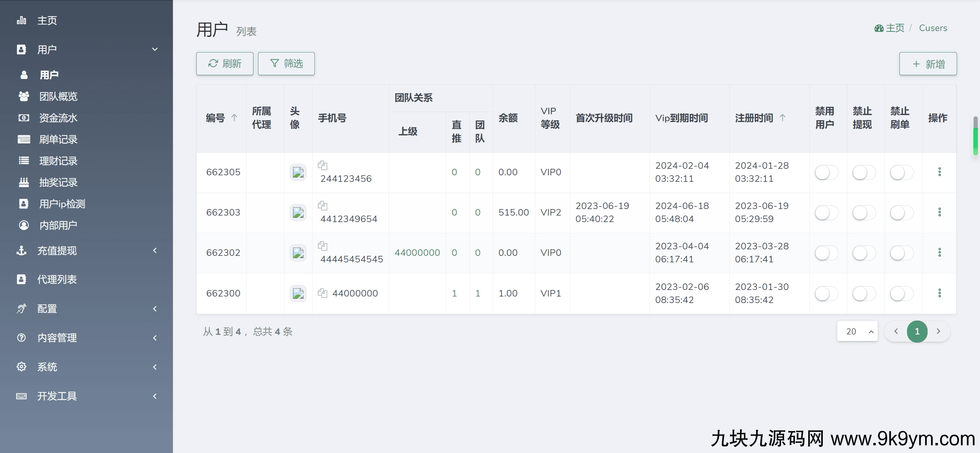Click sort arrow on 编号 column header
The width and height of the screenshot is (980, 453).
(x=234, y=118)
